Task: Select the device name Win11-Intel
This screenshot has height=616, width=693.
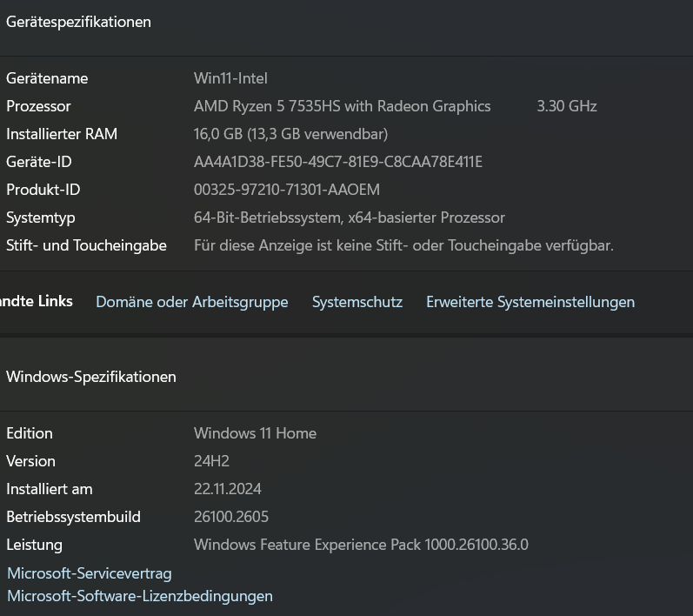Action: (x=230, y=78)
